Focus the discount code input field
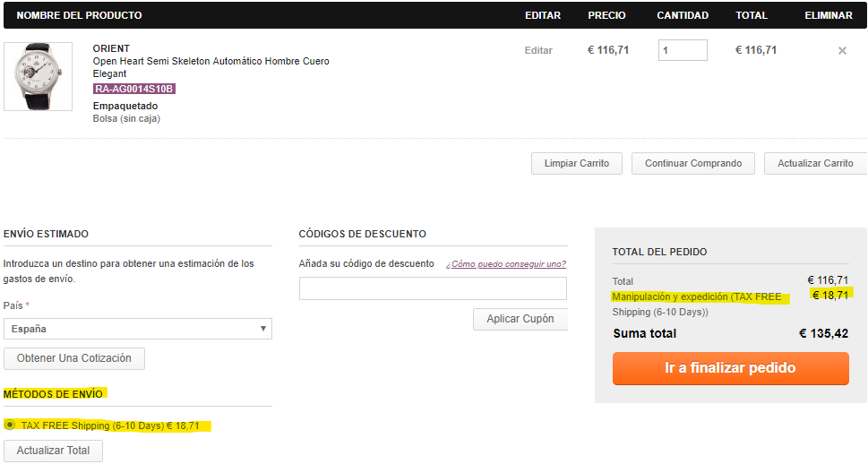The width and height of the screenshot is (868, 464). (x=433, y=288)
